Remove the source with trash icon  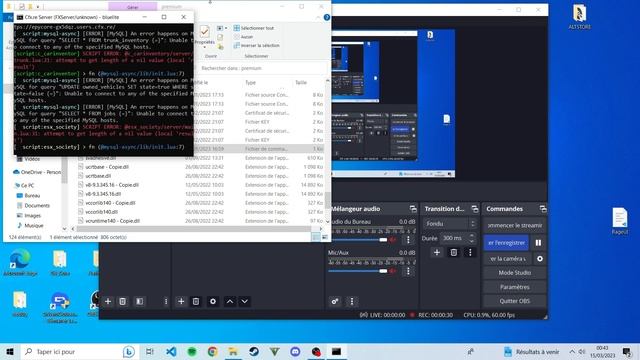[196, 302]
